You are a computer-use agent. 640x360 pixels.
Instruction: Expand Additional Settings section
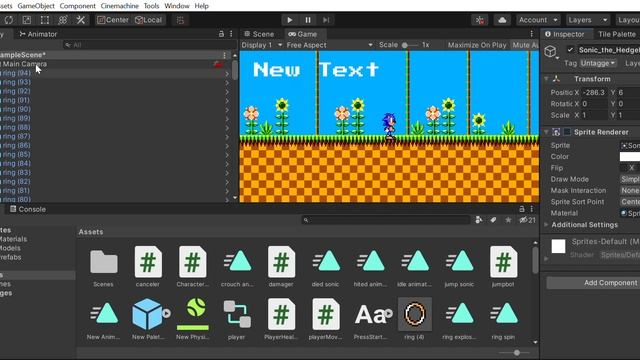tap(547, 224)
